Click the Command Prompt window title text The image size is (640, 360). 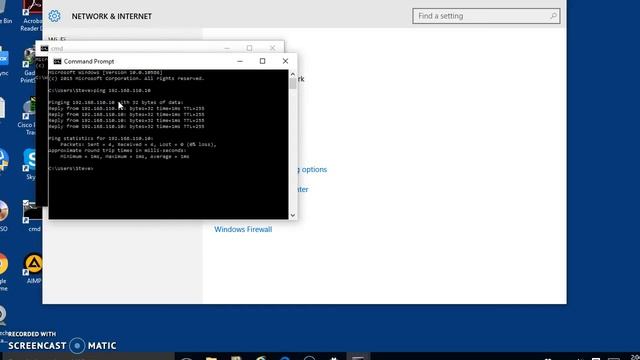(x=89, y=61)
